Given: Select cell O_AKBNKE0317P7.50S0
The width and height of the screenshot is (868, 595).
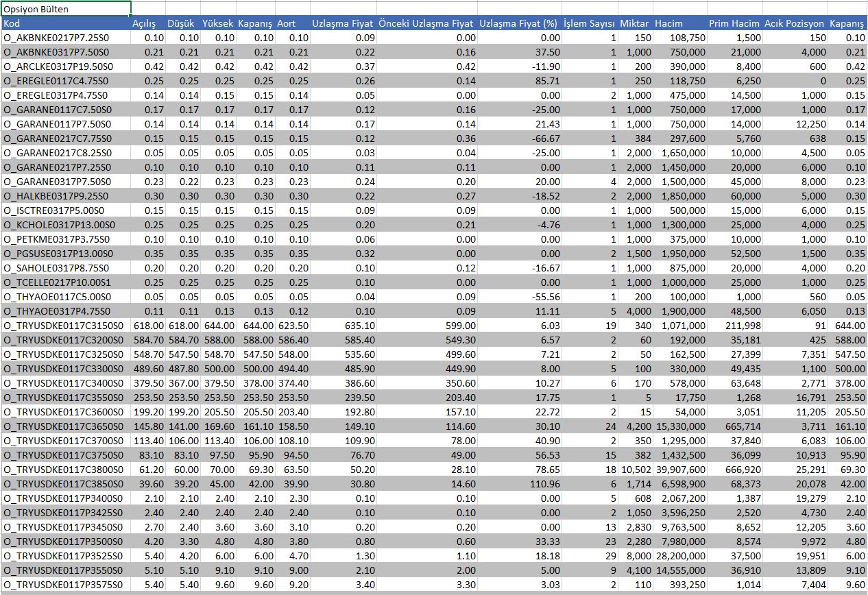Looking at the screenshot, I should 66,52.
